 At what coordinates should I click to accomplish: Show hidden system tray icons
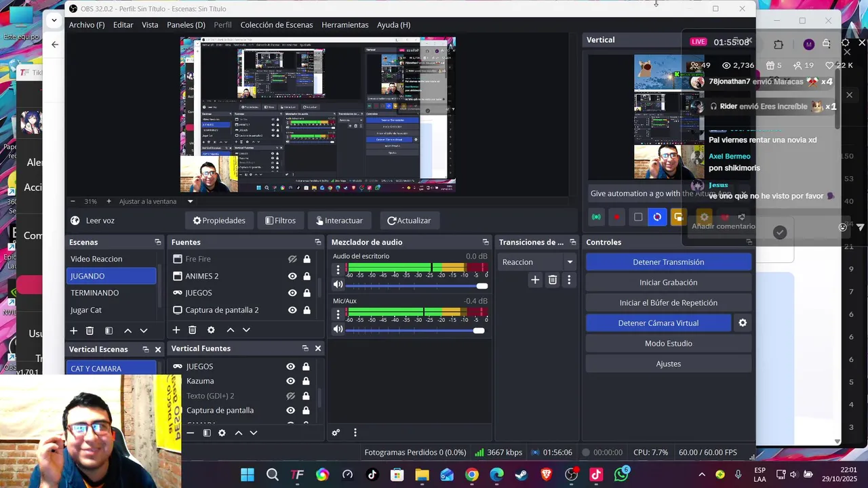tap(702, 474)
